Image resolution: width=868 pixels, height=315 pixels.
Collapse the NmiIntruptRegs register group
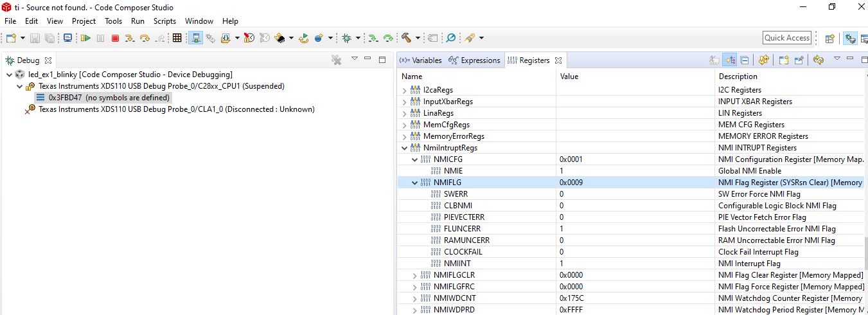click(x=404, y=148)
